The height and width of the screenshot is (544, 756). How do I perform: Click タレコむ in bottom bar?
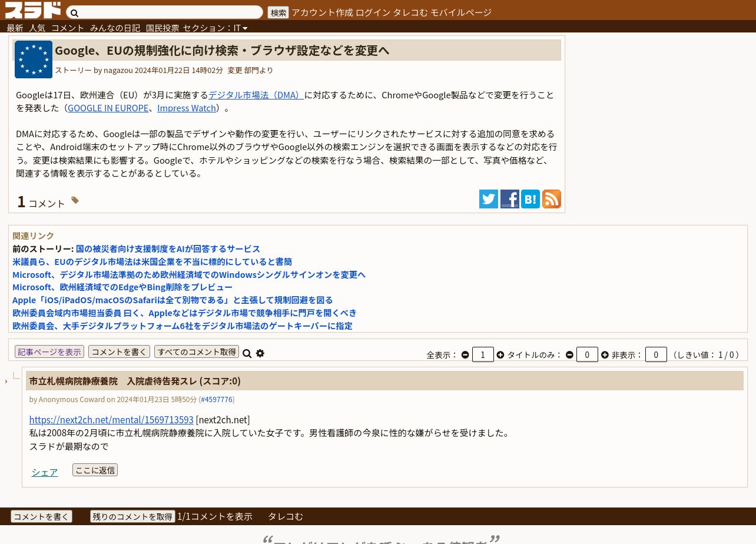[286, 516]
